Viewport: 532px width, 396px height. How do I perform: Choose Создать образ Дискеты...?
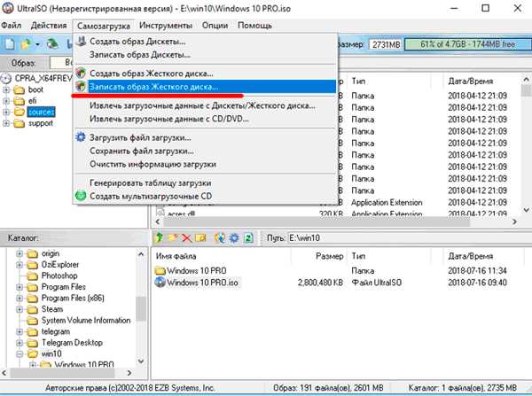pyautogui.click(x=206, y=42)
